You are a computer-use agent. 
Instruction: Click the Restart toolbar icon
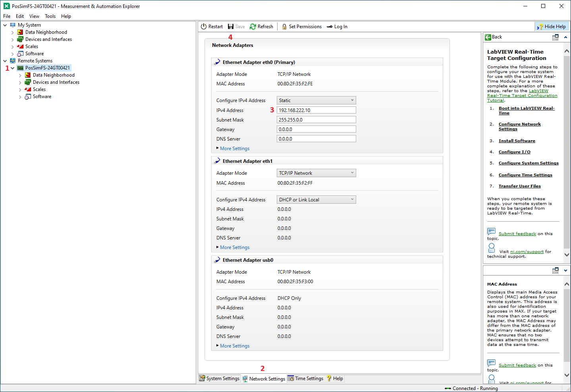pyautogui.click(x=204, y=27)
